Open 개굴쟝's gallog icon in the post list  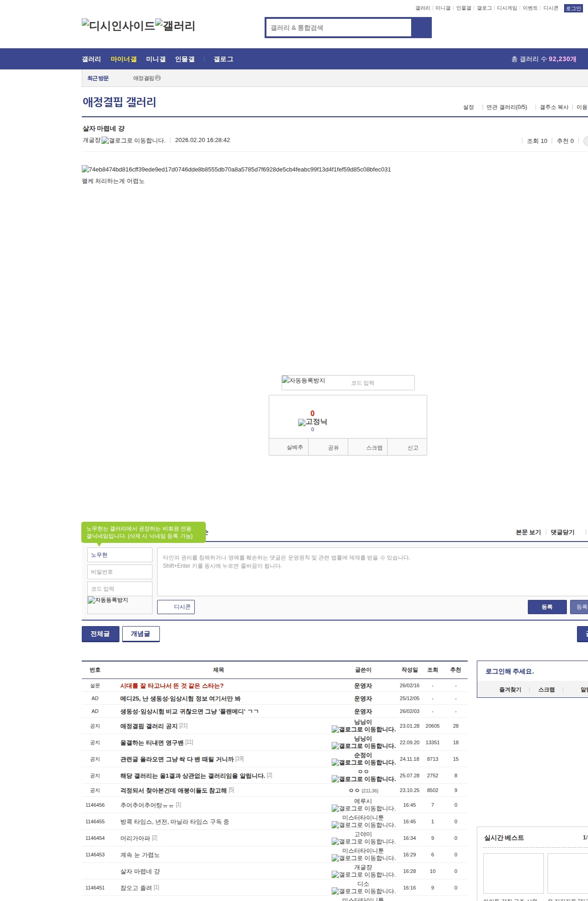coord(363,875)
